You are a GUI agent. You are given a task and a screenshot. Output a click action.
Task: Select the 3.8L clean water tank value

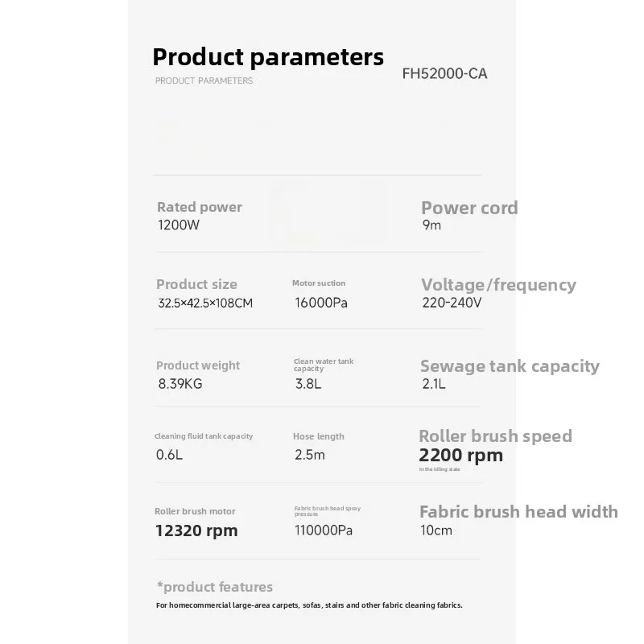(x=308, y=384)
